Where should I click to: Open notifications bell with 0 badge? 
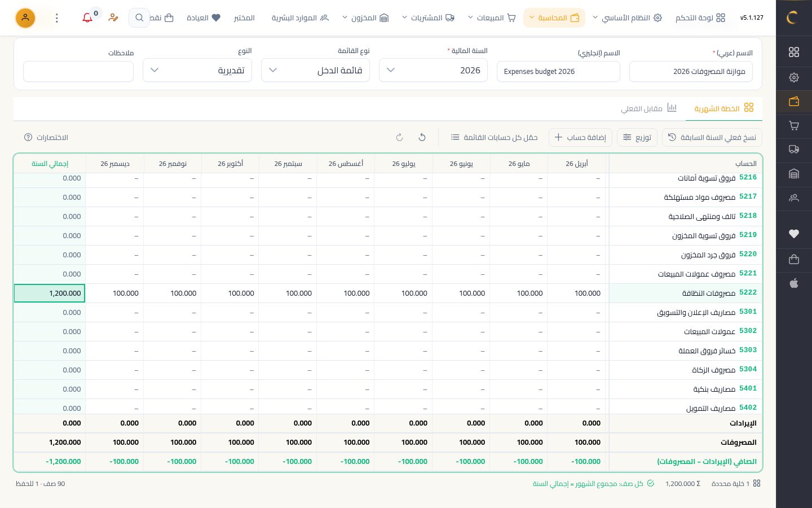88,17
